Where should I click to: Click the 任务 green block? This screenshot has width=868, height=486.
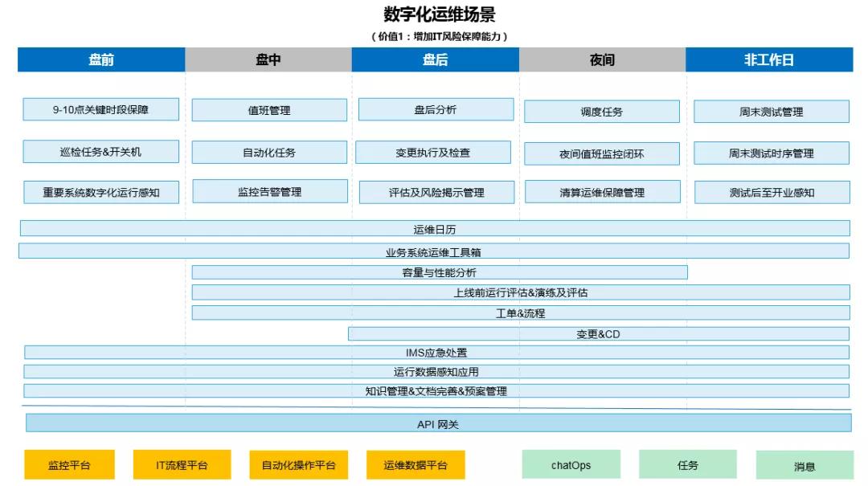pos(688,464)
